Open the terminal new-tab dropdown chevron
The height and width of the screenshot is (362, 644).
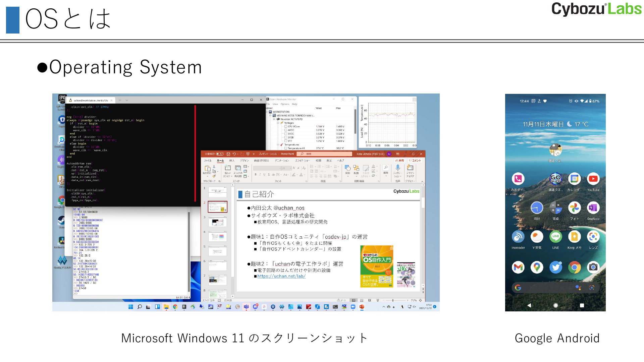127,100
